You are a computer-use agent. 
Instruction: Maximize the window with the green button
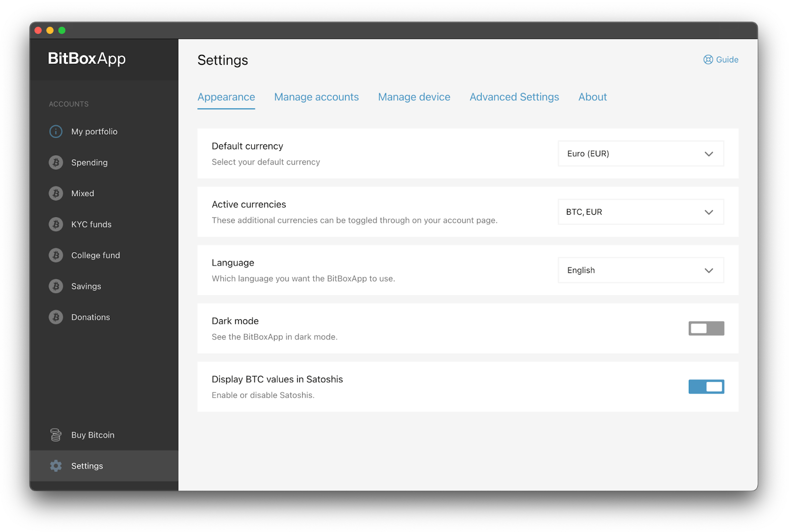[62, 31]
